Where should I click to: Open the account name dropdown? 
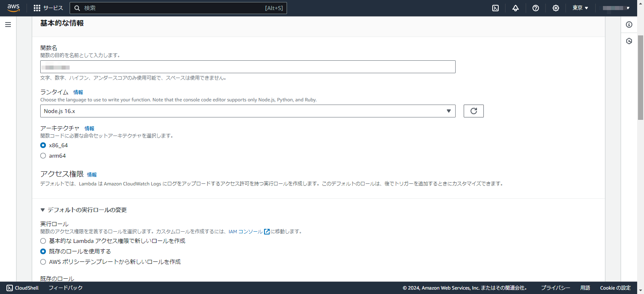coord(616,8)
